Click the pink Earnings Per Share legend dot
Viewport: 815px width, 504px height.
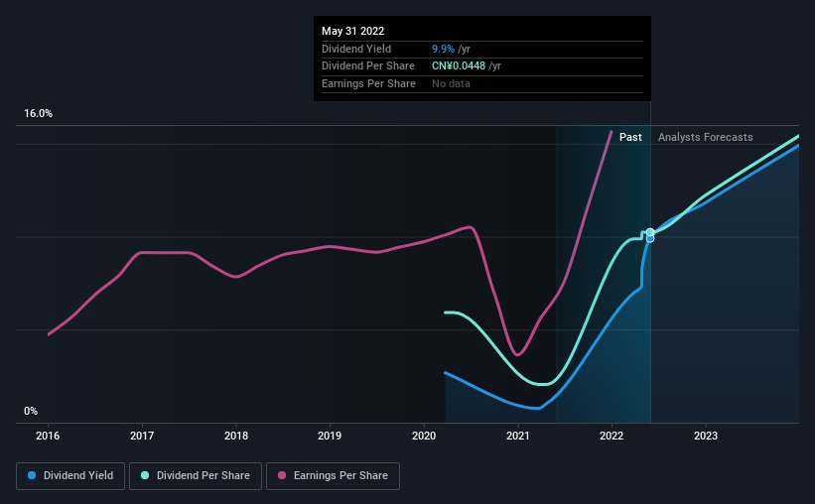point(282,475)
